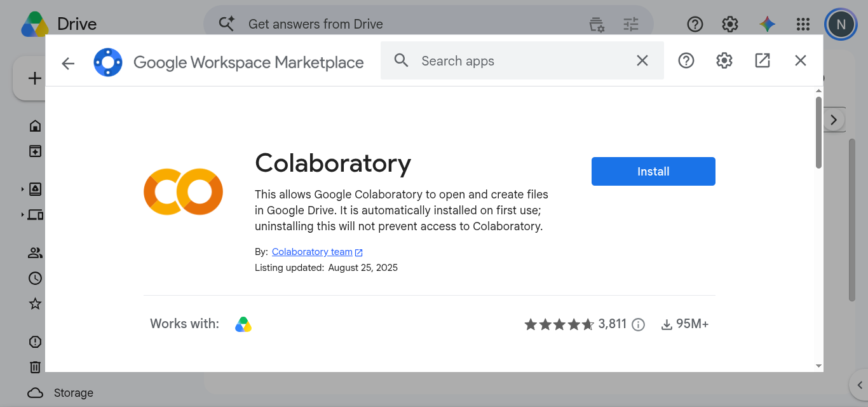The image size is (868, 407).
Task: Click the download icon beside 95M+
Action: pyautogui.click(x=667, y=324)
